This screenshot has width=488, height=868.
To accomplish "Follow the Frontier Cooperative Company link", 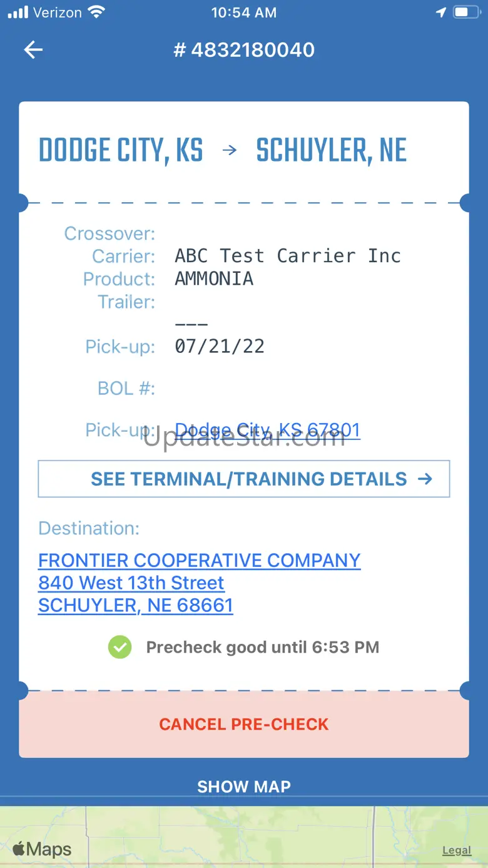I will 199,560.
